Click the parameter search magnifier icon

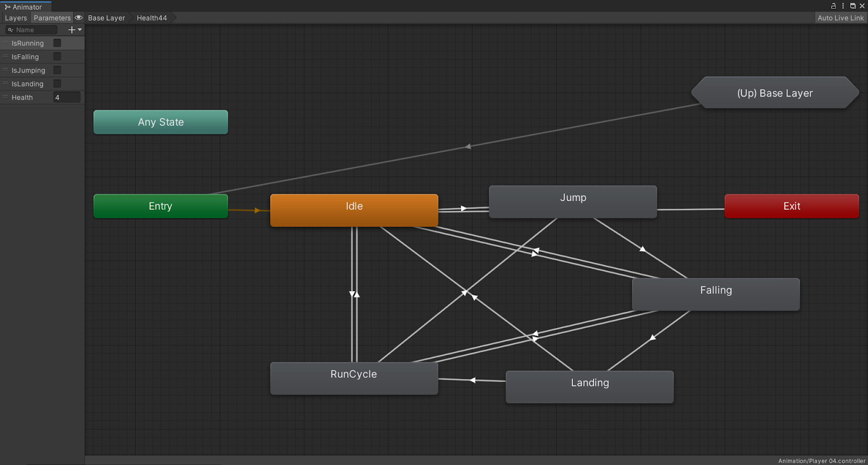(x=10, y=30)
